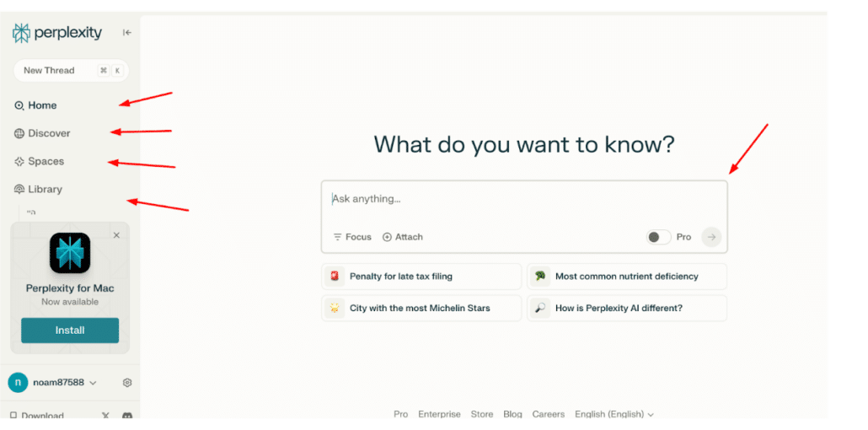Install Perplexity for Mac
This screenshot has width=868, height=430.
[x=70, y=331]
